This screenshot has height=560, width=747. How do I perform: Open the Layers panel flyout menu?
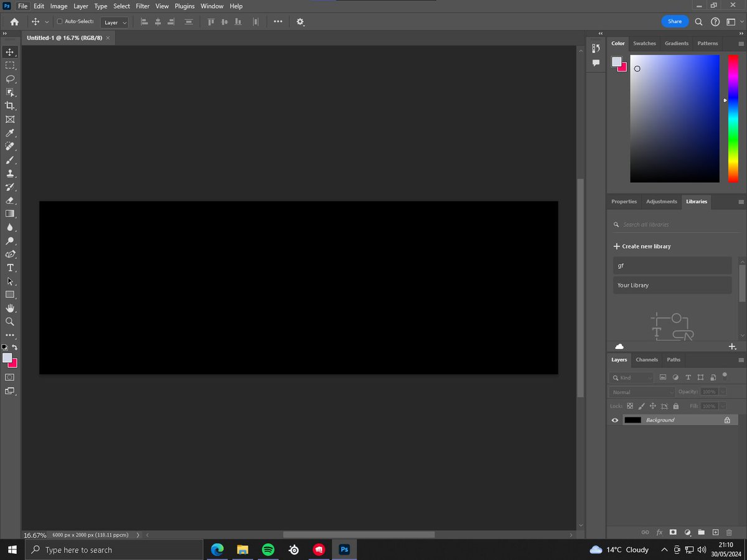click(741, 360)
